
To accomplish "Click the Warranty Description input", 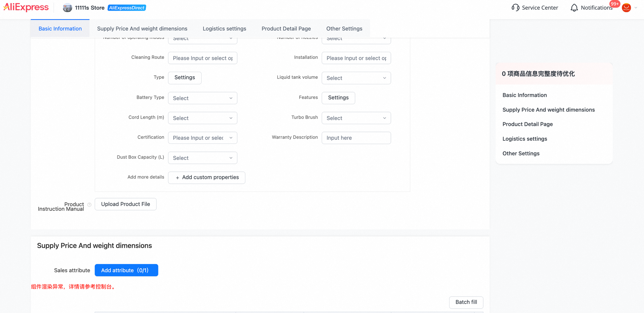I will [356, 138].
